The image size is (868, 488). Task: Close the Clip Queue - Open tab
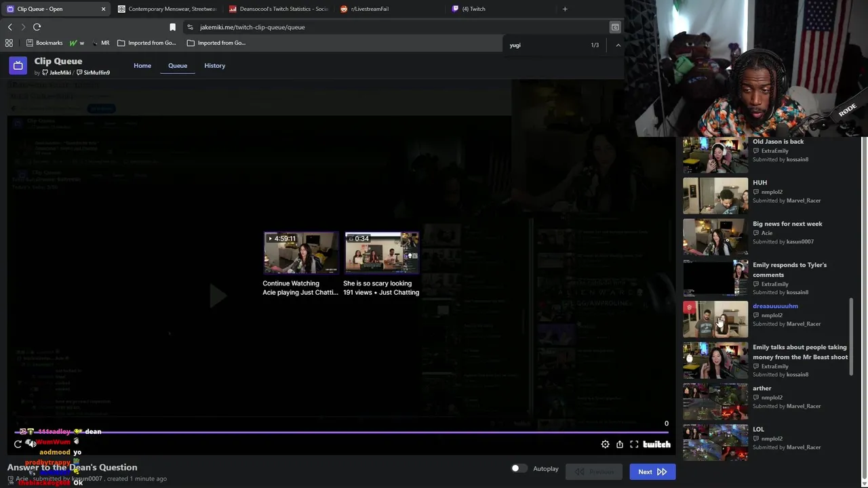[103, 9]
